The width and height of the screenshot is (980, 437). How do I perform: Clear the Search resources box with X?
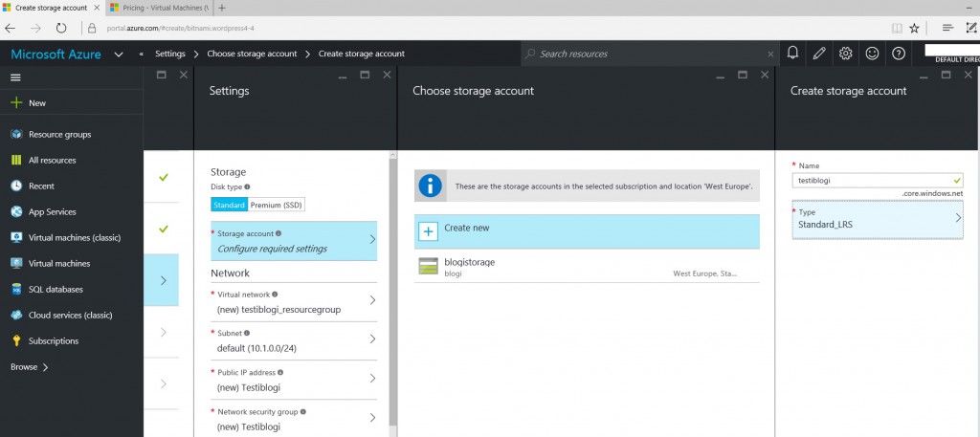tap(770, 55)
